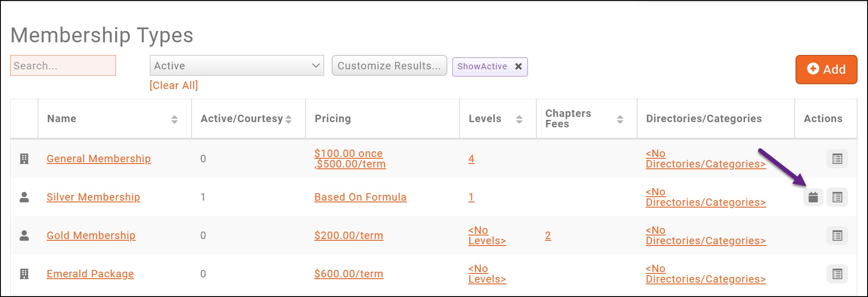The image size is (868, 297).
Task: Click building icon beside General Membership
Action: click(24, 159)
